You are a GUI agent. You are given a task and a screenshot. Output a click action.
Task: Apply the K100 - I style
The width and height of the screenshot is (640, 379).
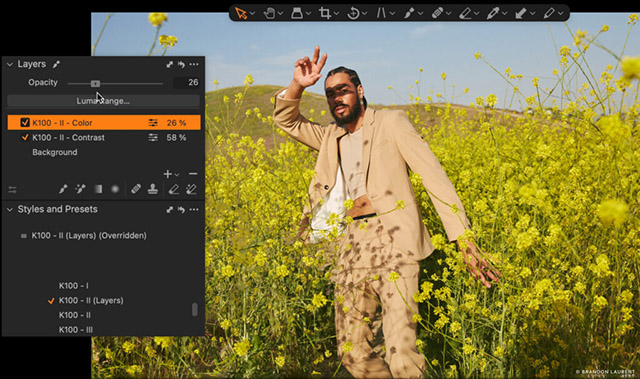click(x=73, y=286)
